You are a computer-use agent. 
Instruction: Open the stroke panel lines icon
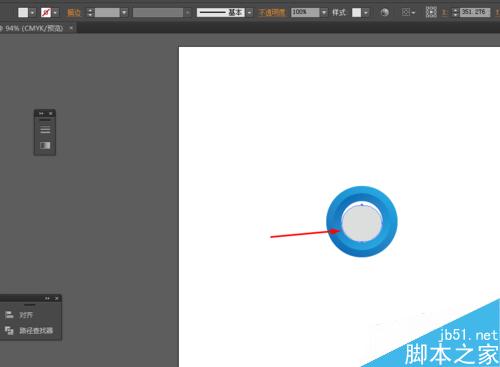(x=45, y=130)
